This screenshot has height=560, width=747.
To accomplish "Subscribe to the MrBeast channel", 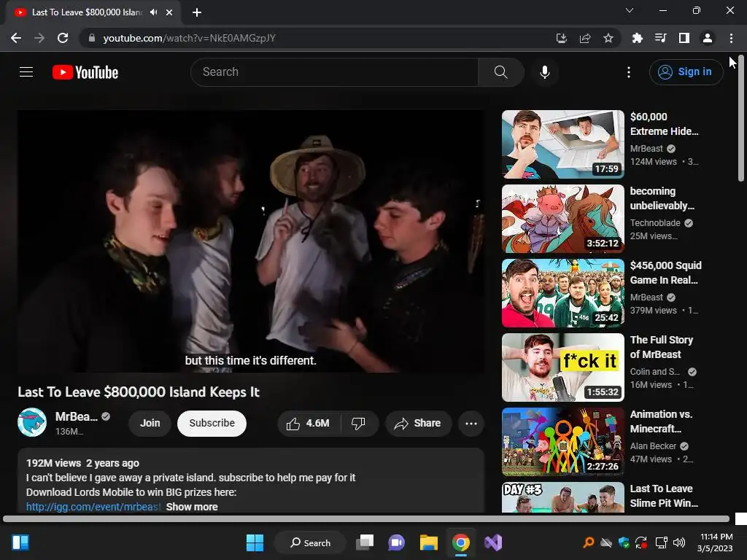I will coord(212,424).
